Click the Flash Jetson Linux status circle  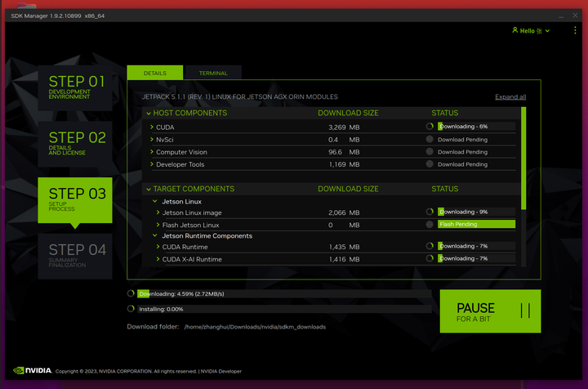(x=430, y=224)
